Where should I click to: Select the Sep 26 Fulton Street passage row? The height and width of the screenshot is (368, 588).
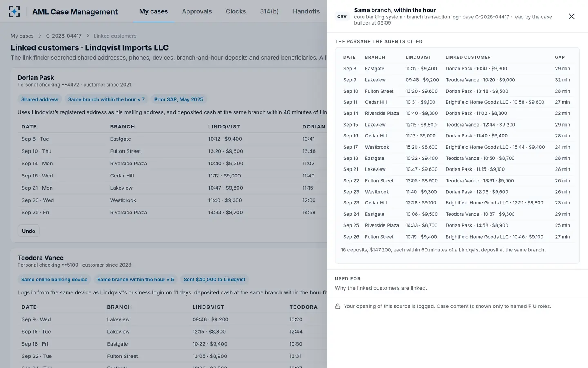pos(457,237)
